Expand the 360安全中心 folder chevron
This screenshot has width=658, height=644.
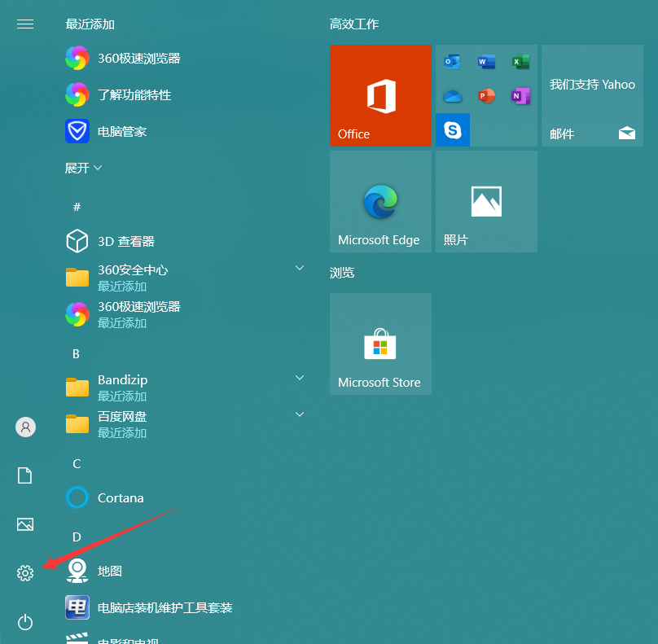(300, 268)
